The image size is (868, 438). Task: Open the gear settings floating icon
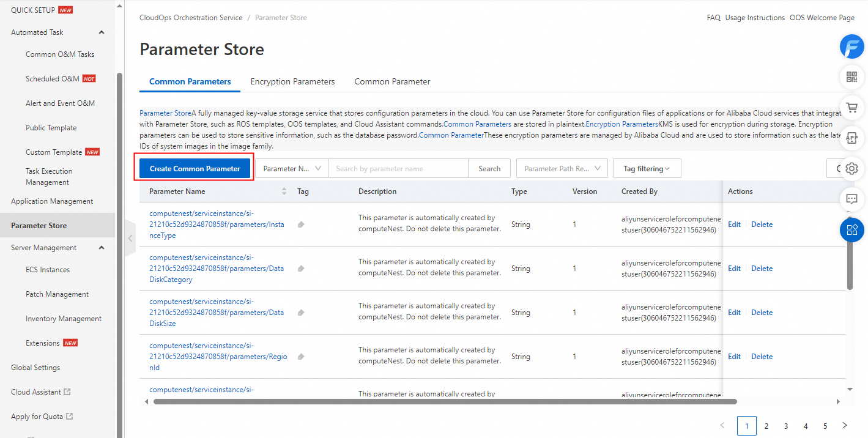851,169
